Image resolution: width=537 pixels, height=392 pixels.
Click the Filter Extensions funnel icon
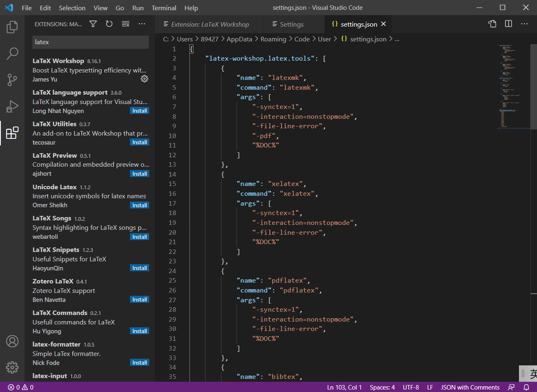coord(93,24)
